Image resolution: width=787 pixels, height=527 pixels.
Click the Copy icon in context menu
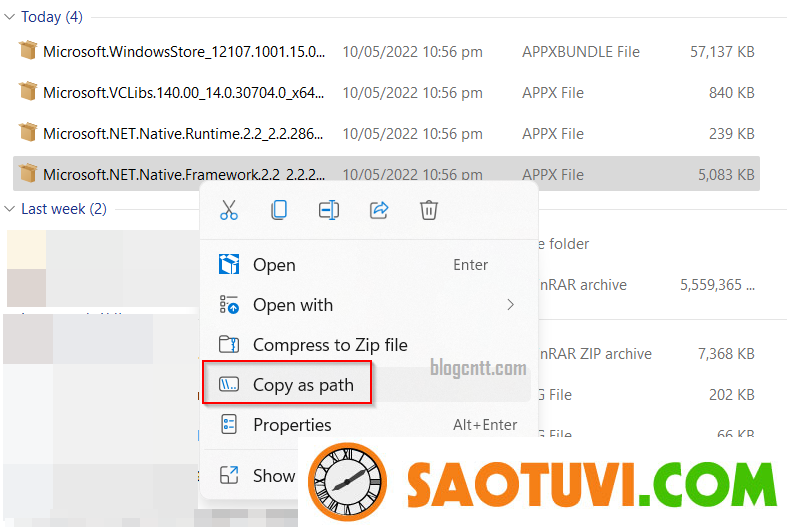279,210
